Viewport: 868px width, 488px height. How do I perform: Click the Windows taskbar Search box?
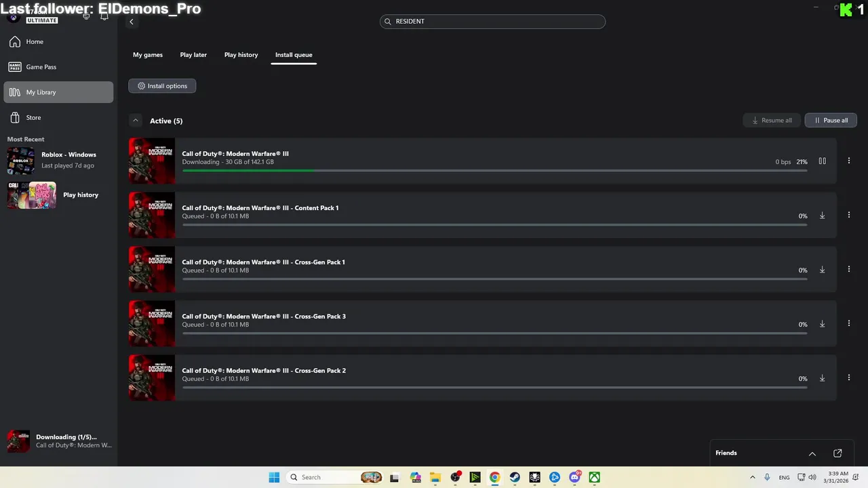point(335,477)
